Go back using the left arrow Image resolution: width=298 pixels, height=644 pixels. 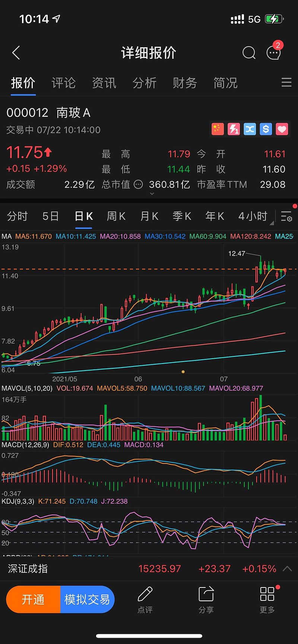pyautogui.click(x=16, y=53)
